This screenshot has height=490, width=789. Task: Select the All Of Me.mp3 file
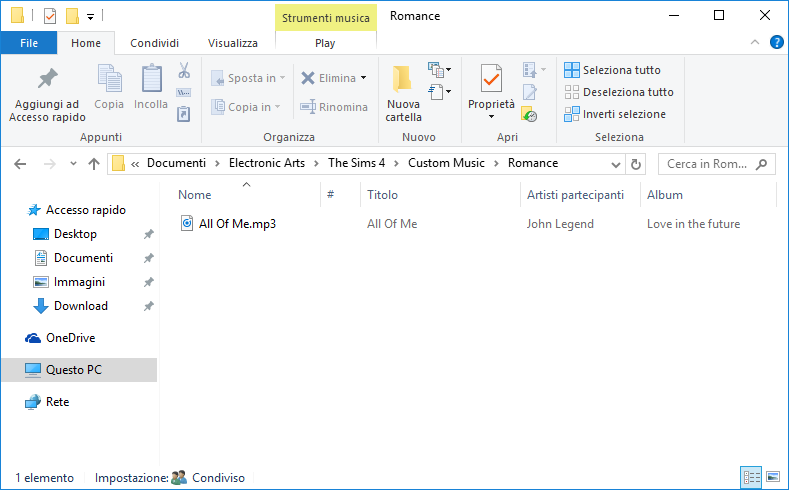237,224
